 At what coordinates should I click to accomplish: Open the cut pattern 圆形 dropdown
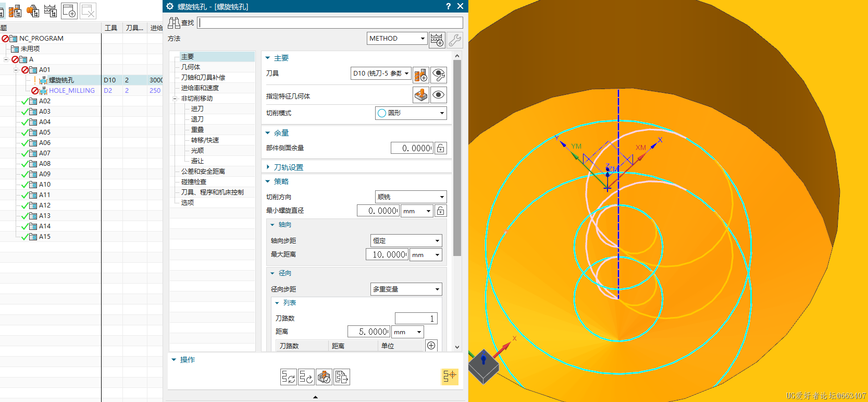[x=411, y=113]
